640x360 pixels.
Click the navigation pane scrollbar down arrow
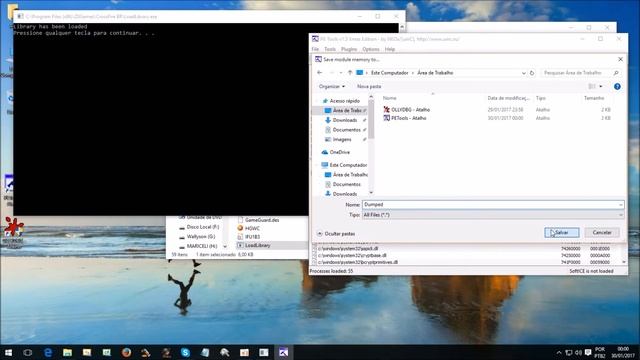tap(371, 192)
